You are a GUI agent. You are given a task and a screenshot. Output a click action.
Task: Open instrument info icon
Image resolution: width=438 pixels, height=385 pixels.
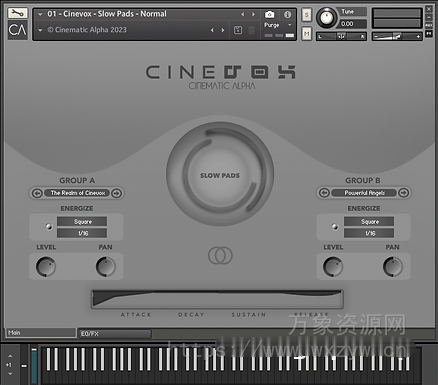tap(287, 14)
